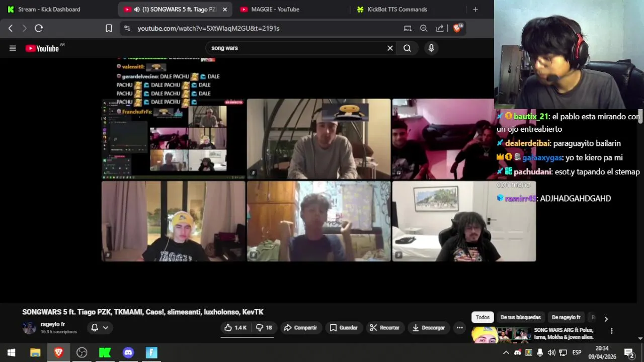
Task: Open Brave Shields lion icon
Action: tap(457, 28)
